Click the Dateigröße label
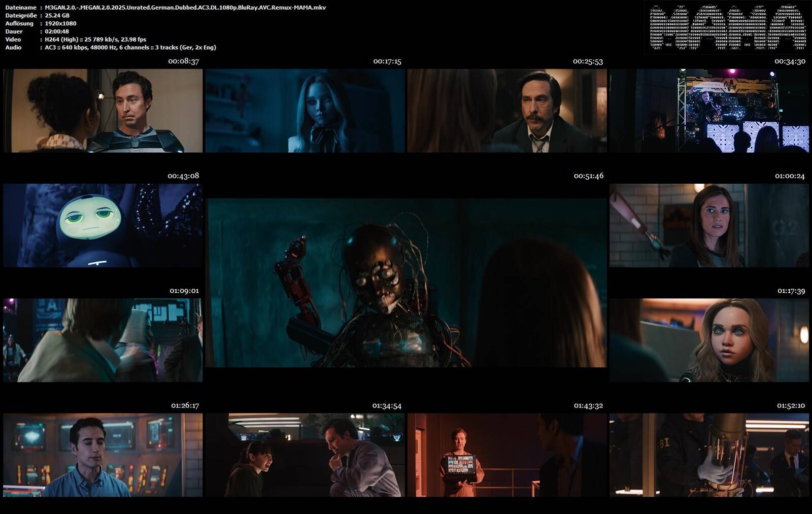This screenshot has height=514, width=812. [21, 16]
